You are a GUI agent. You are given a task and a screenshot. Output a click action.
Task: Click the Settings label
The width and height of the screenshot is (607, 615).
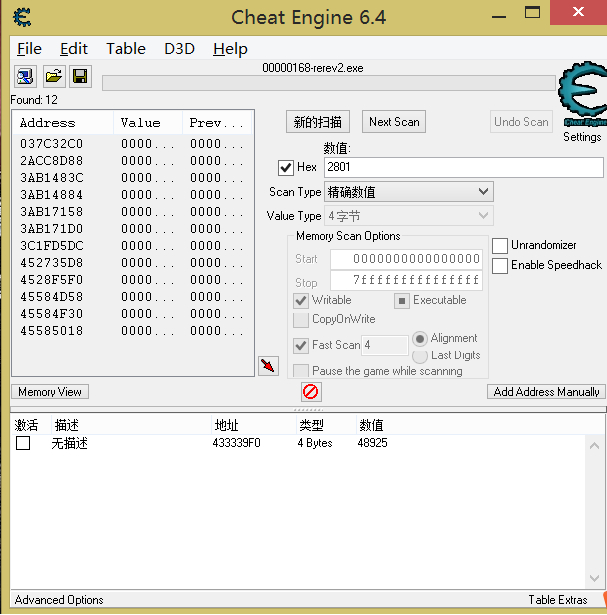pyautogui.click(x=582, y=137)
